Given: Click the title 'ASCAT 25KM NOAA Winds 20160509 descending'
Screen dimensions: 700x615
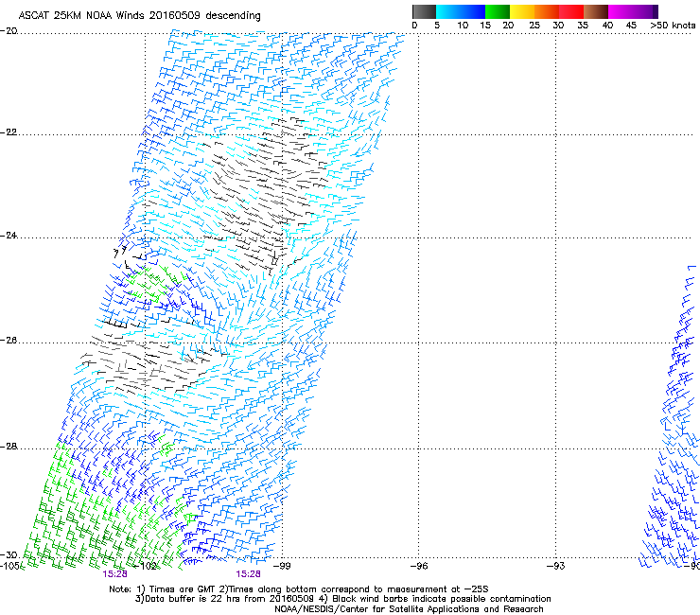Looking at the screenshot, I should coord(139,15).
